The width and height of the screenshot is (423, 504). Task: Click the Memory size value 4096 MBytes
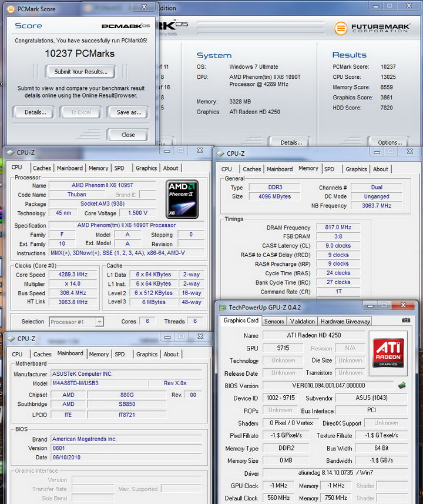coord(274,196)
